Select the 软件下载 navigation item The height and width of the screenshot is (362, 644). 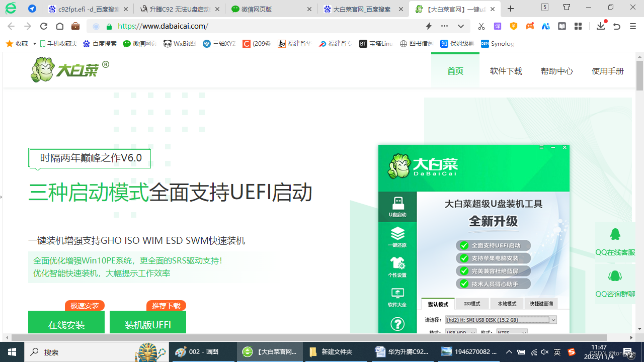[x=506, y=71]
